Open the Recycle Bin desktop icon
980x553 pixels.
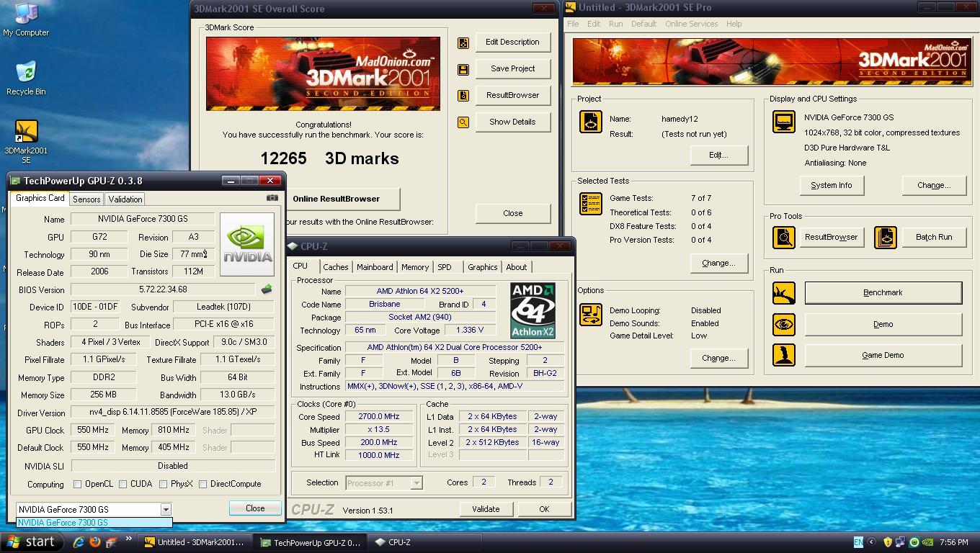[x=26, y=78]
